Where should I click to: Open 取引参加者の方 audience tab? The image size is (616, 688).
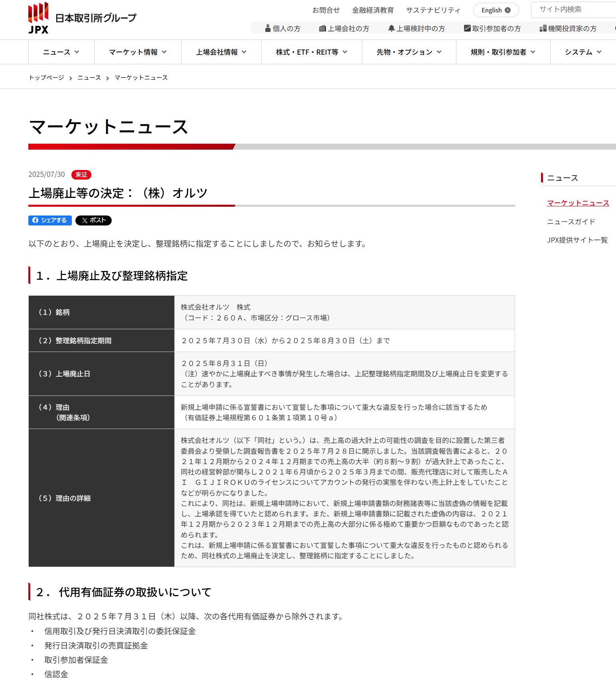coord(492,28)
